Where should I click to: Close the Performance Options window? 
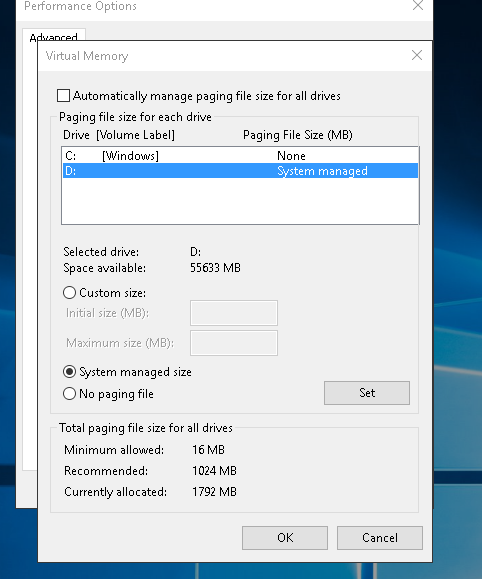click(418, 6)
